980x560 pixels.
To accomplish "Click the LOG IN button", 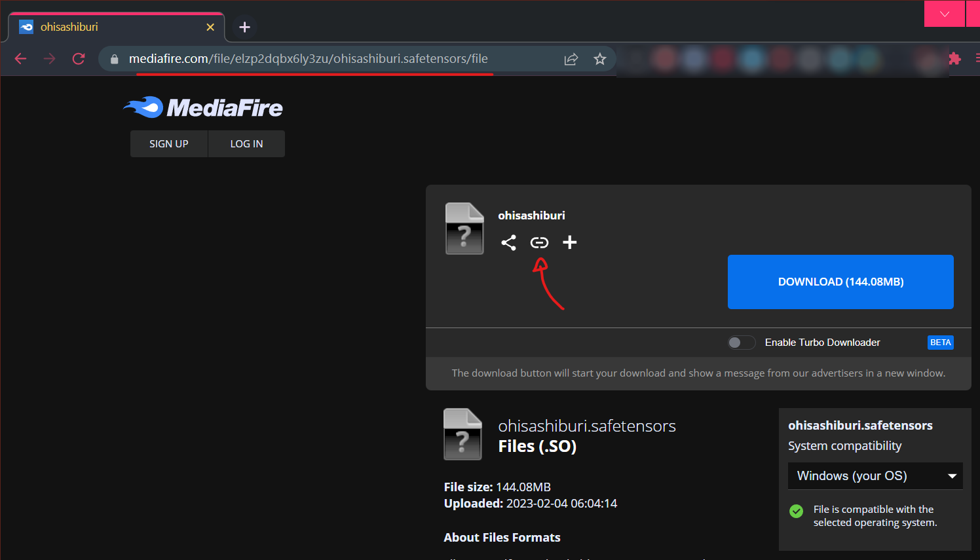I will tap(246, 144).
